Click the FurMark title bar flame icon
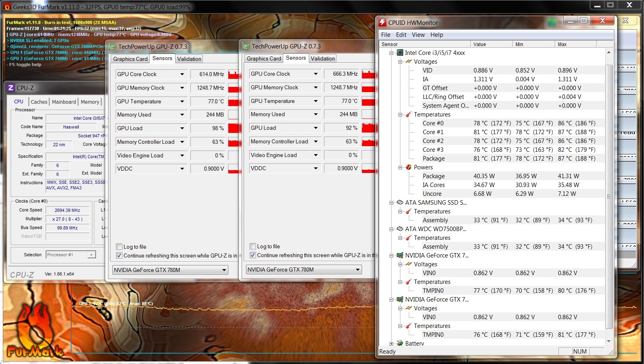The height and width of the screenshot is (364, 644). coord(7,7)
